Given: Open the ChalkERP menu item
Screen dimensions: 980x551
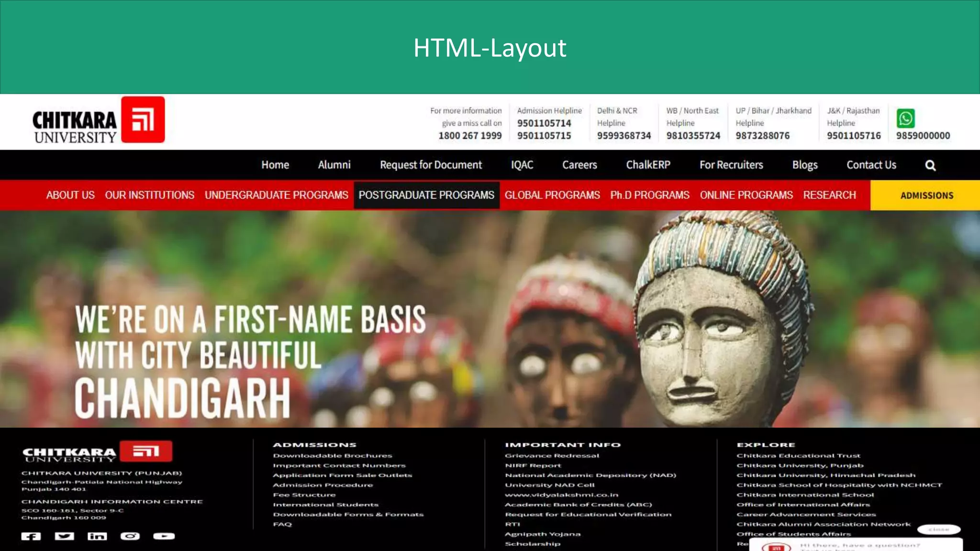Looking at the screenshot, I should [648, 165].
